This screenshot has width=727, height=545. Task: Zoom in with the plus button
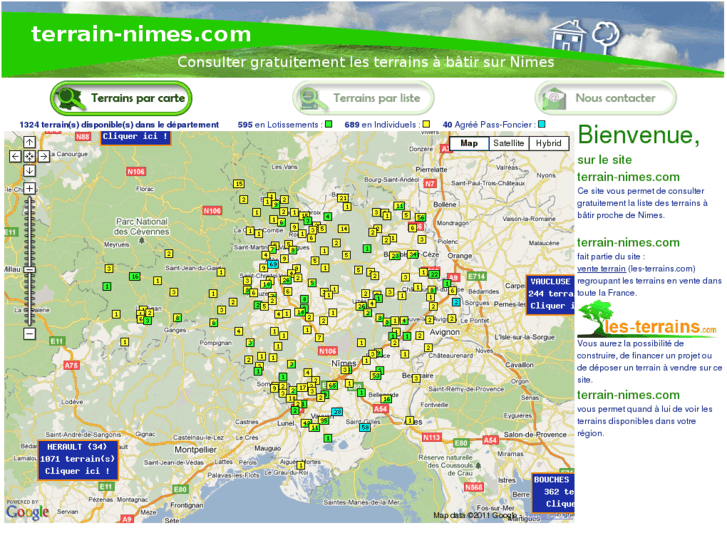(x=29, y=188)
